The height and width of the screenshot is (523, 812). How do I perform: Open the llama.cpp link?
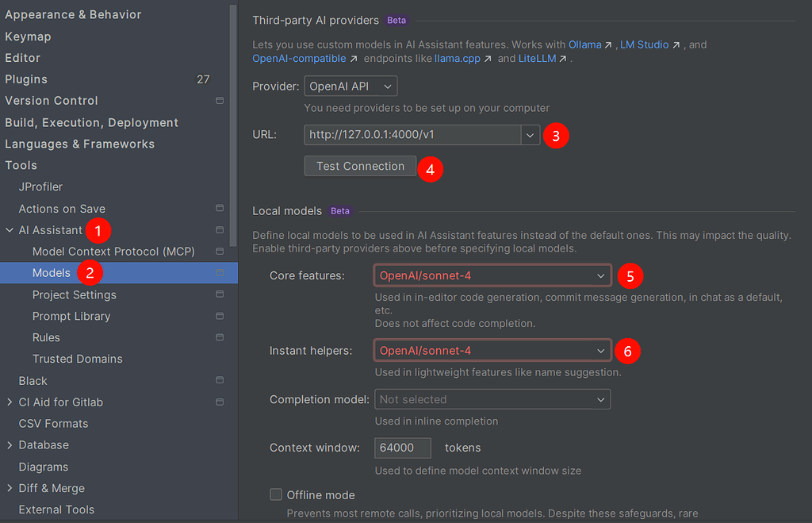coord(458,59)
